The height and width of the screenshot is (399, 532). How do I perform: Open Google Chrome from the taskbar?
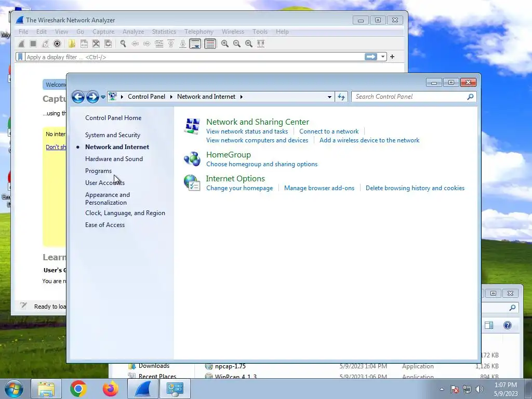pos(78,389)
